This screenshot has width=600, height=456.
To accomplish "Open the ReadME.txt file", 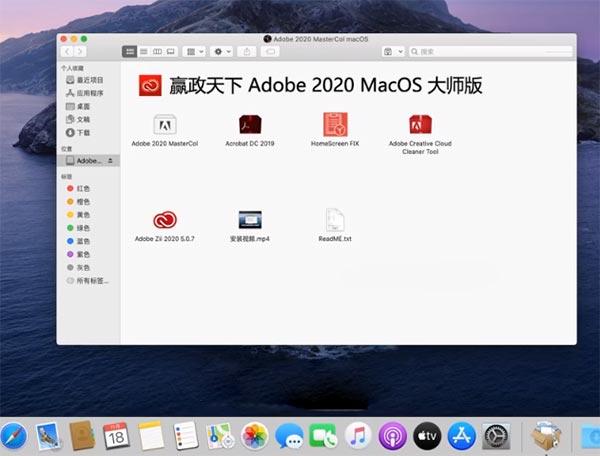I will pyautogui.click(x=335, y=220).
